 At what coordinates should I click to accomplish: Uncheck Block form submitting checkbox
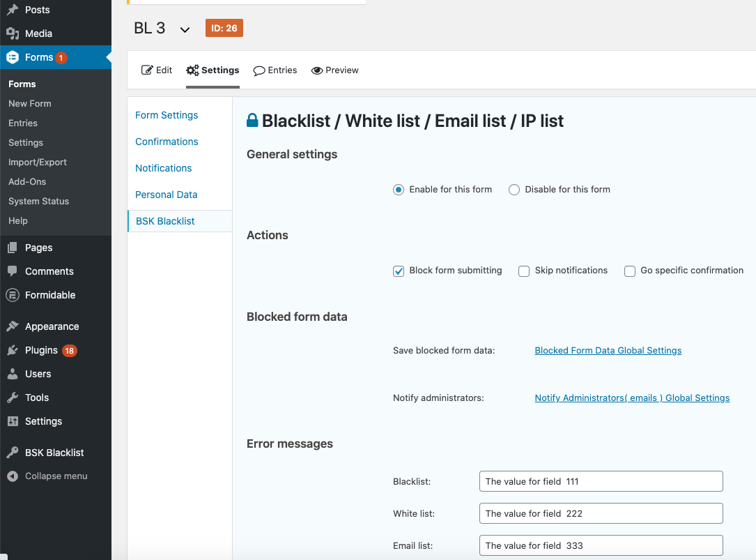(x=399, y=271)
